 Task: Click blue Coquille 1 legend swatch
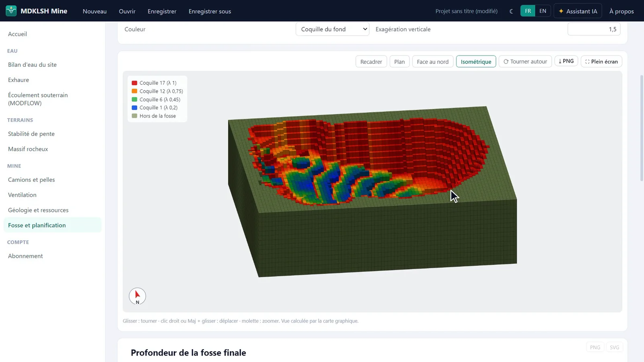pyautogui.click(x=134, y=108)
